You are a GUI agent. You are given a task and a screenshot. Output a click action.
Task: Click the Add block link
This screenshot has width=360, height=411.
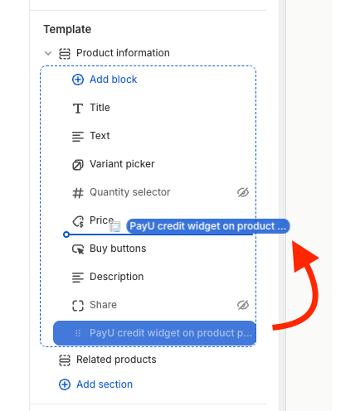(113, 79)
